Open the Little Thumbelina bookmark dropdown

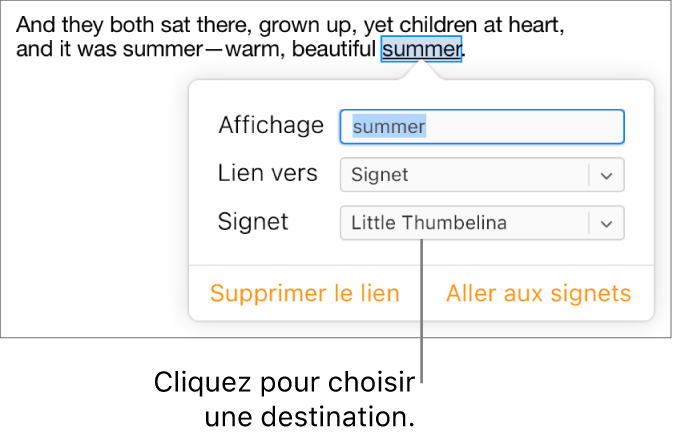coord(465,223)
